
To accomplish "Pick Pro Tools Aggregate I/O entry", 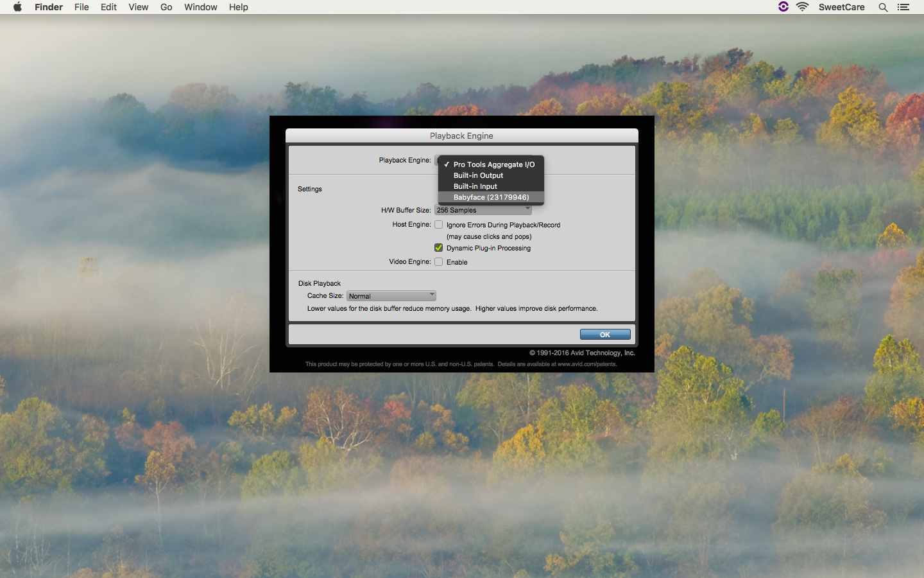I will point(493,164).
